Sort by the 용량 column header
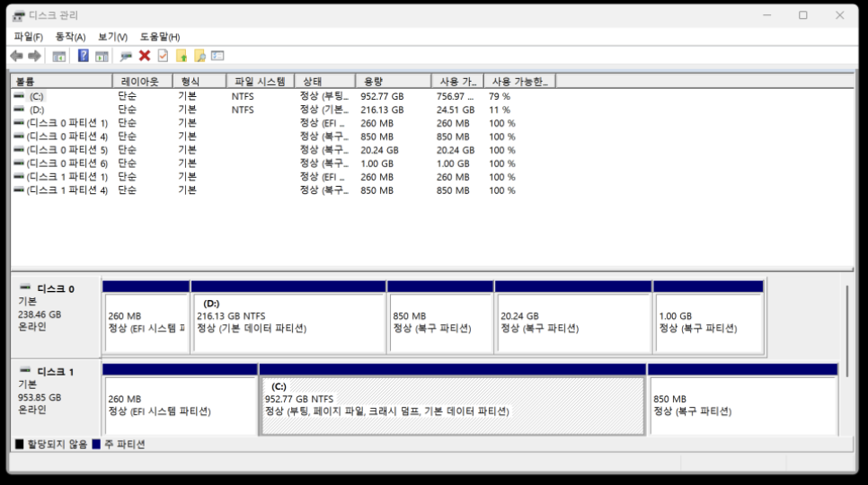This screenshot has height=485, width=868. (x=393, y=81)
